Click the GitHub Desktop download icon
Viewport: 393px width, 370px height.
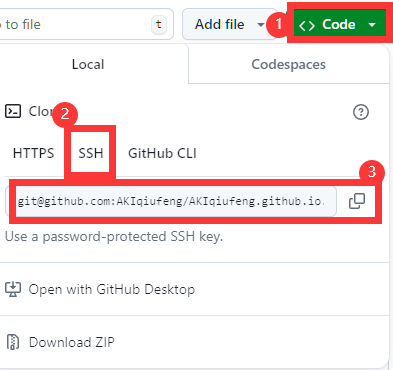coord(13,289)
